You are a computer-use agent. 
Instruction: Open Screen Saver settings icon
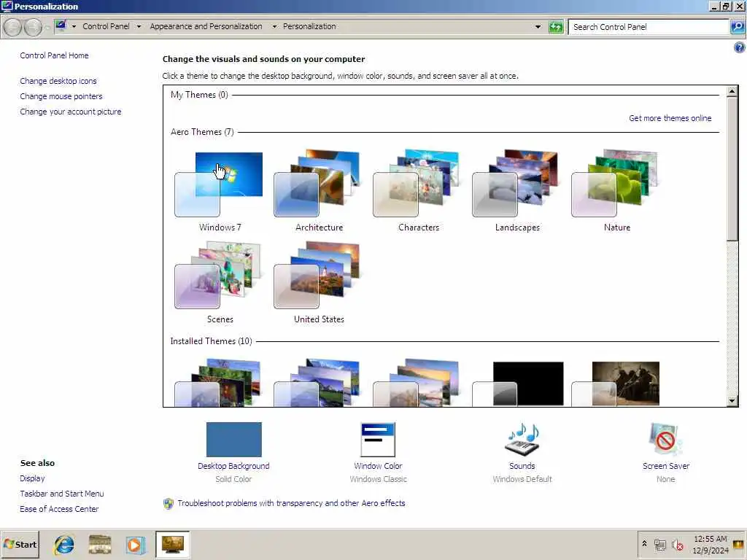[x=665, y=440]
